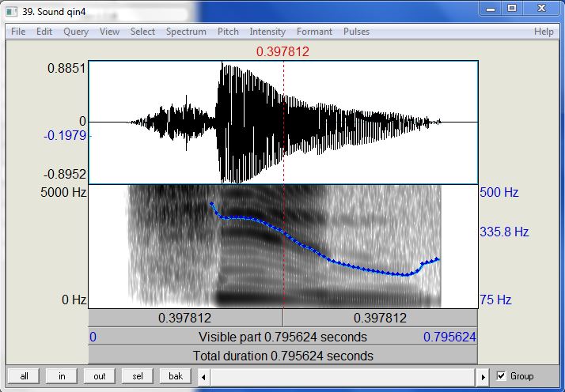565x392 pixels.
Task: Play the left 0.397812 segment bar
Action: point(185,318)
